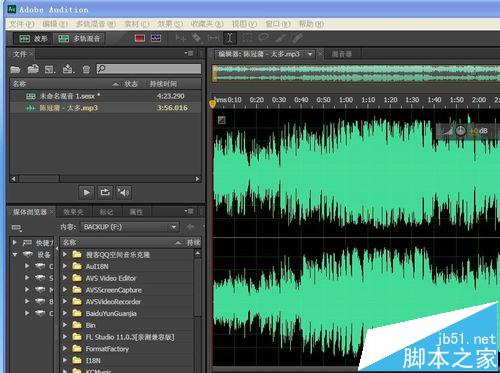The image size is (500, 373).
Task: Click the drive shortcut icon in Media Browser
Action: point(17,228)
